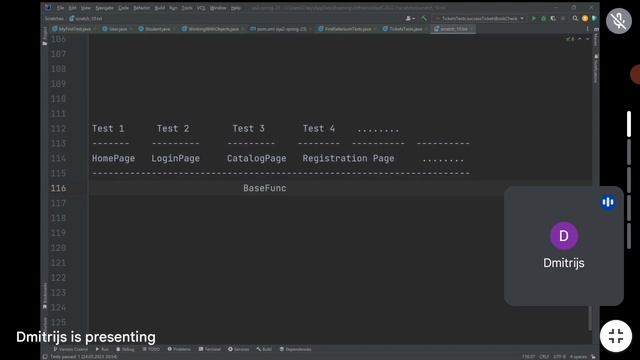Place cursor on BaseFunc text

click(x=264, y=188)
